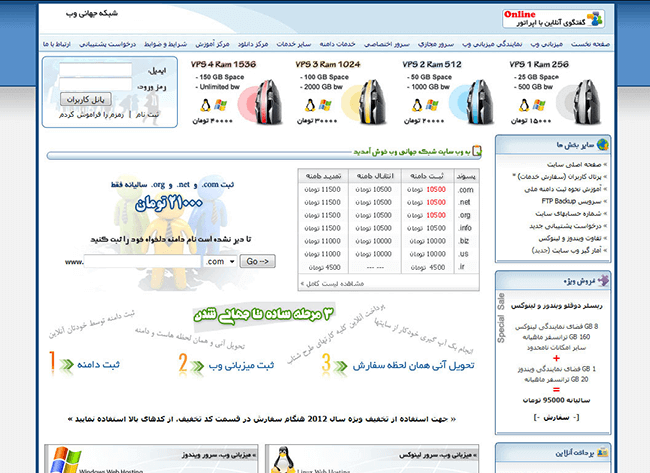Click the انتقال دامنه column header
The height and width of the screenshot is (473, 650).
point(375,176)
